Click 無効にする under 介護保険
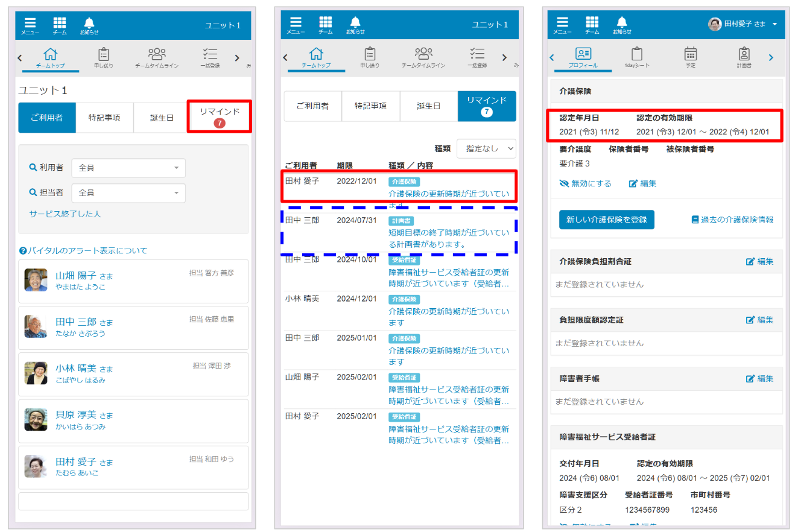 [586, 183]
